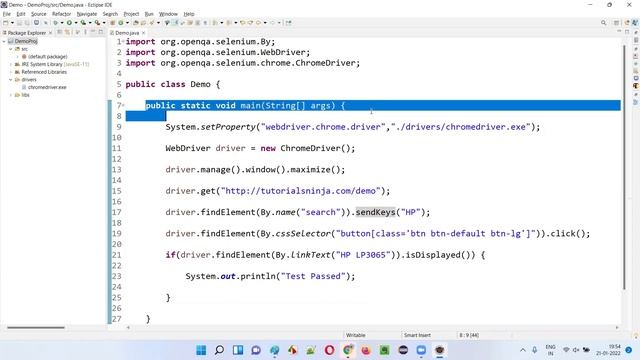Click the New Java Class toolbar icon
The height and width of the screenshot is (360, 640).
(x=120, y=23)
